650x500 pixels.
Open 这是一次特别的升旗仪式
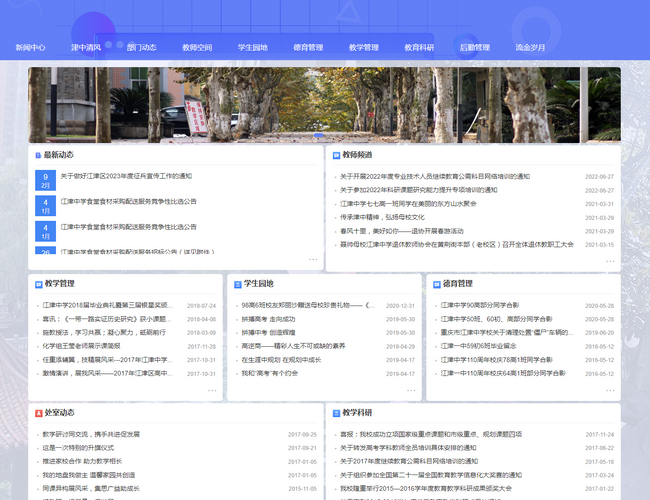(x=78, y=448)
